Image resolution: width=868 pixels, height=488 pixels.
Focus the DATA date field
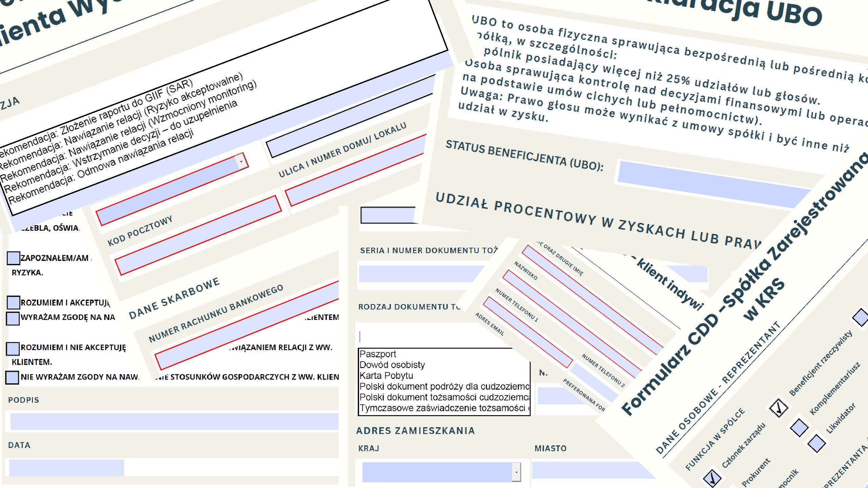[x=66, y=468]
